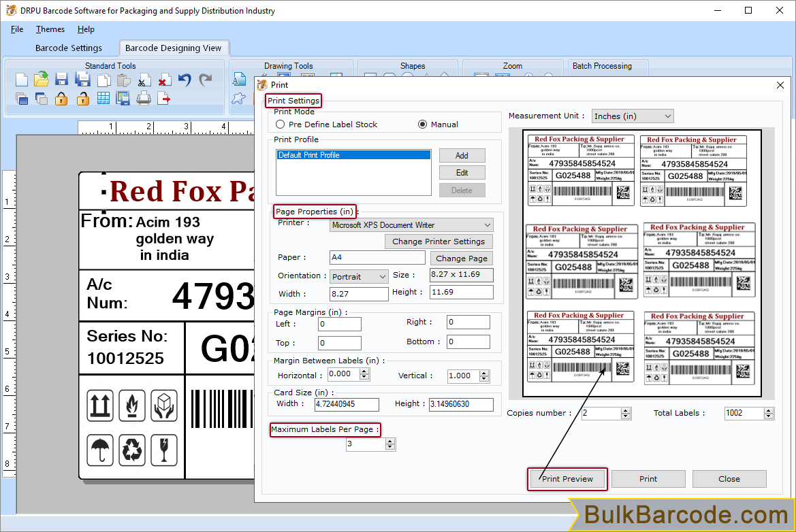Click the Change Page button
The image size is (796, 532).
tap(462, 258)
